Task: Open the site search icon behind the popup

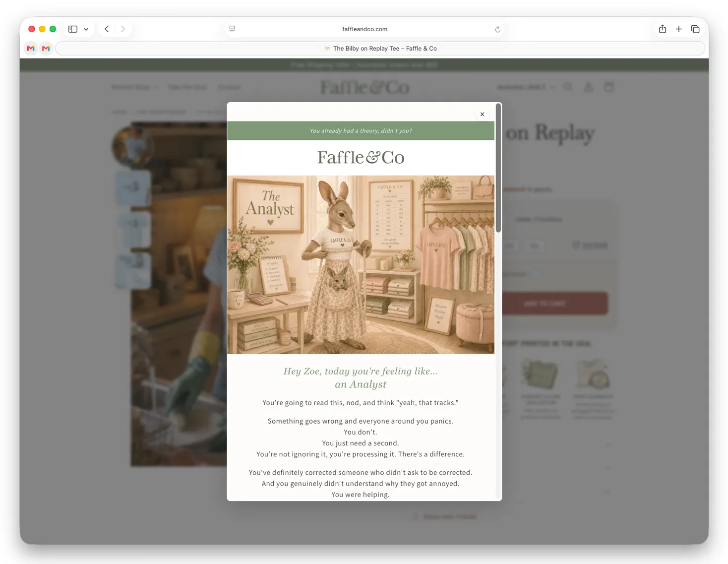Action: point(568,87)
